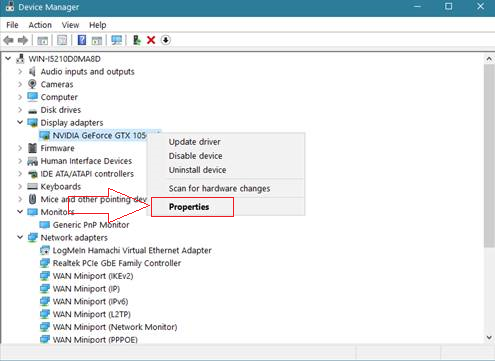Open the Action menu
This screenshot has width=495, height=361.
pos(40,25)
